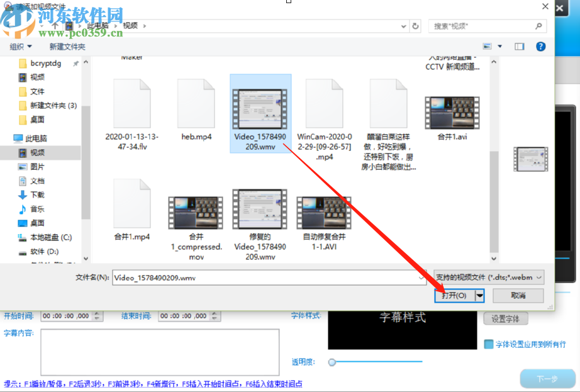Toggle the preview pane panel
This screenshot has width=580, height=392.
tap(520, 45)
